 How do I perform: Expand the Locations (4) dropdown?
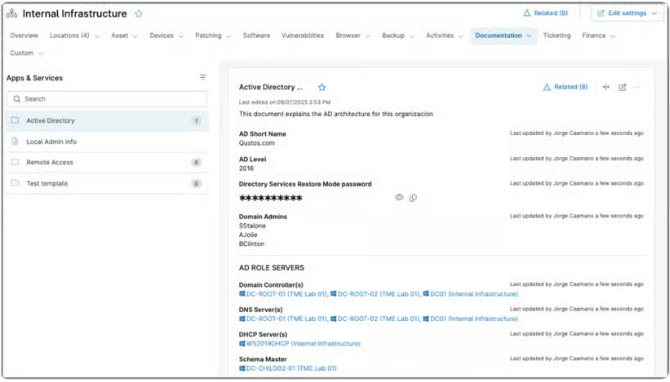click(97, 36)
